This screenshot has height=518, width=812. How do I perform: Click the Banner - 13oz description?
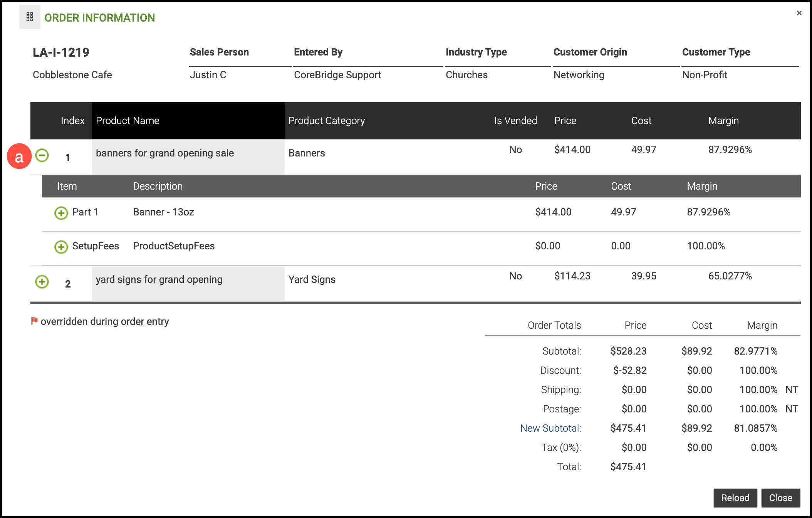click(x=163, y=212)
